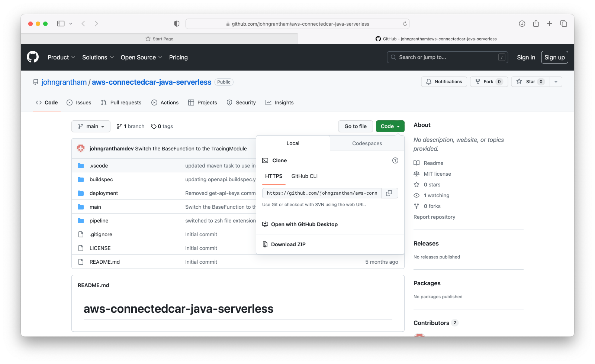Open the Actions tab
This screenshot has height=364, width=595.
pyautogui.click(x=165, y=103)
